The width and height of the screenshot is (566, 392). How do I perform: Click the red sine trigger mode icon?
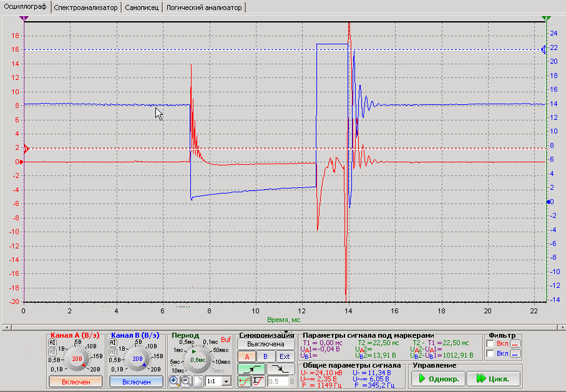(245, 381)
